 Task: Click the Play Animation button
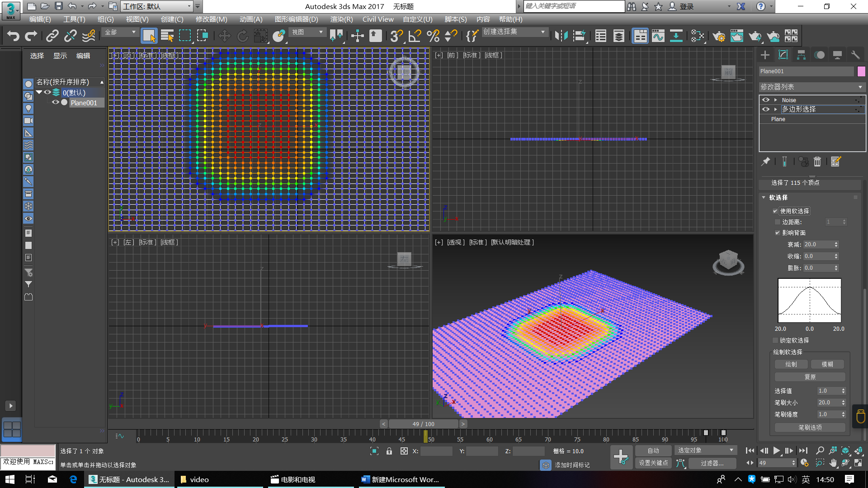point(776,450)
